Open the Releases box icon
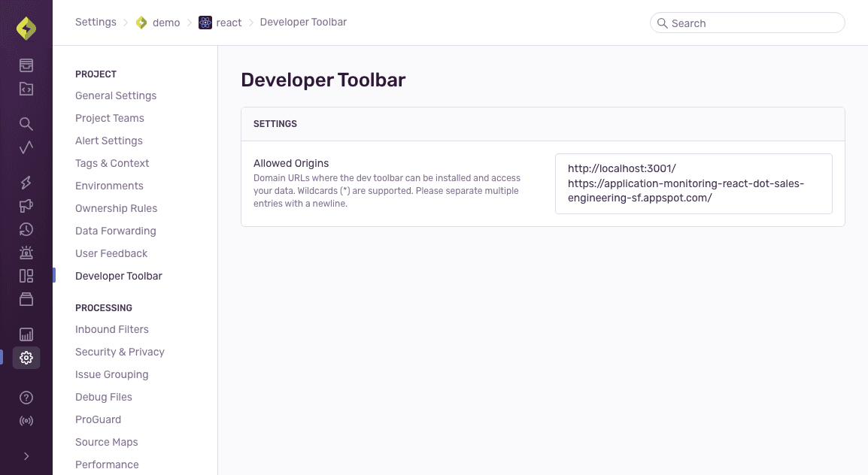868x475 pixels. click(x=26, y=298)
